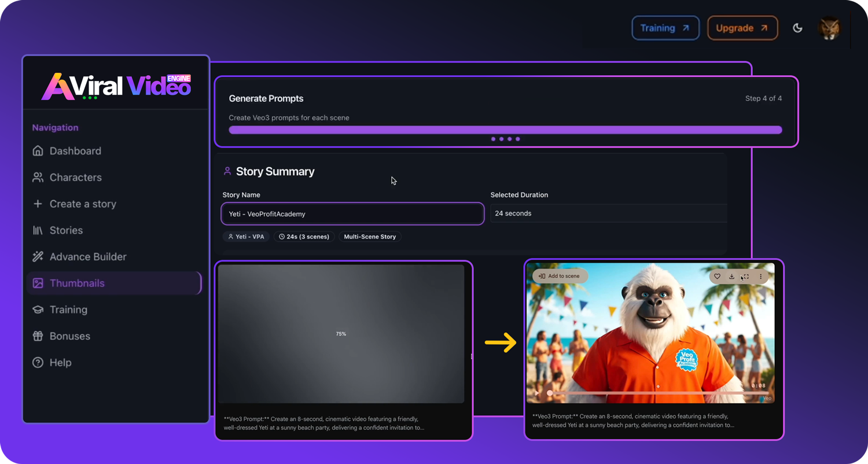868x464 pixels.
Task: Click the video progress slider handle
Action: [x=550, y=393]
